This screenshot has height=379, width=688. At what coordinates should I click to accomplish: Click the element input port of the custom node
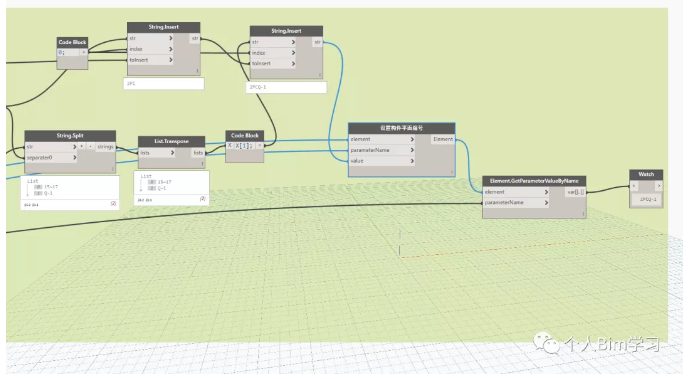[382, 139]
